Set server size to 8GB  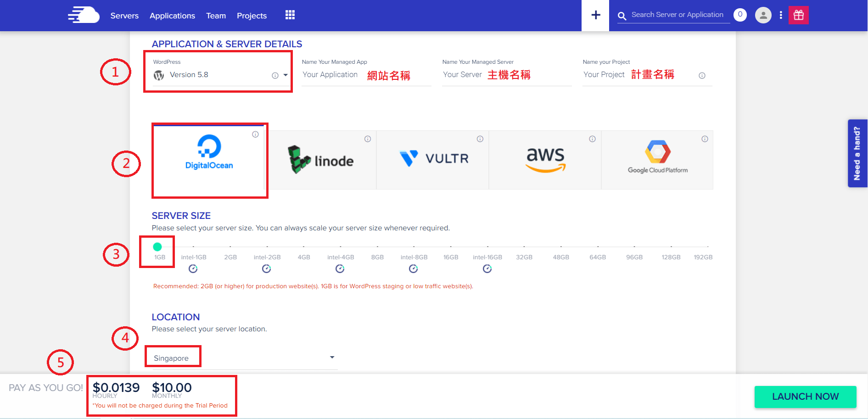377,257
